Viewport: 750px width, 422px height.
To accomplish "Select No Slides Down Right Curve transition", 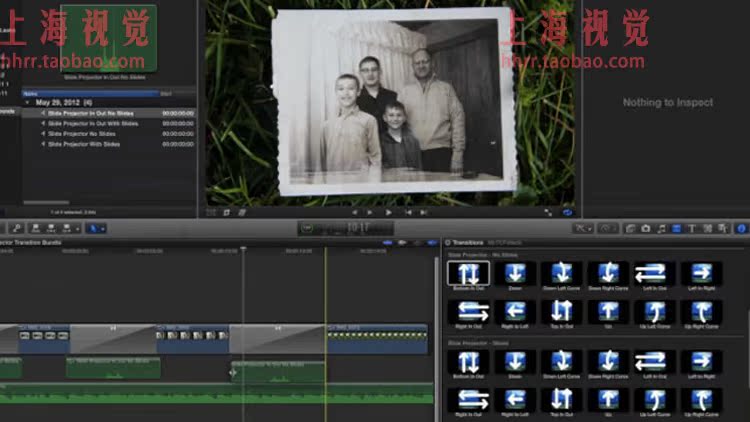I will point(608,276).
